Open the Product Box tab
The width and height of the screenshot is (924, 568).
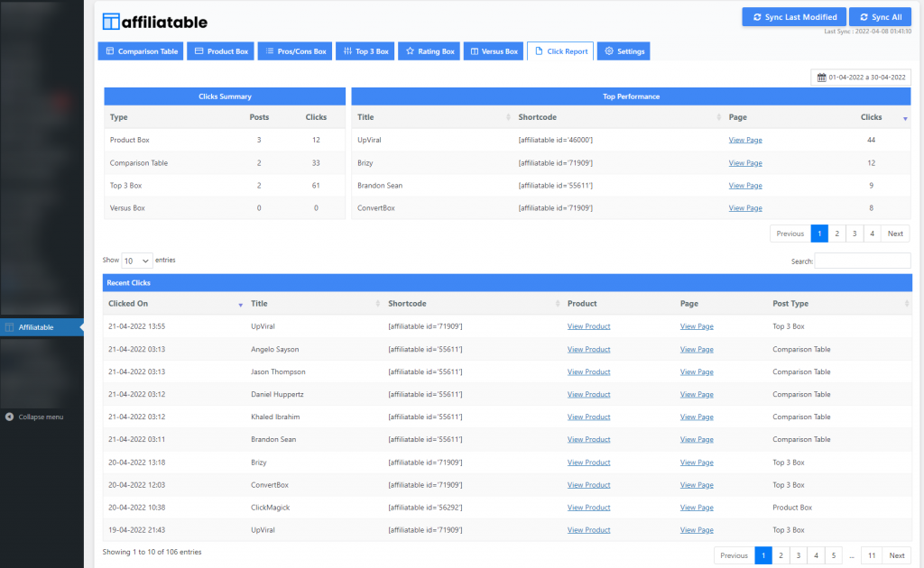coord(221,51)
